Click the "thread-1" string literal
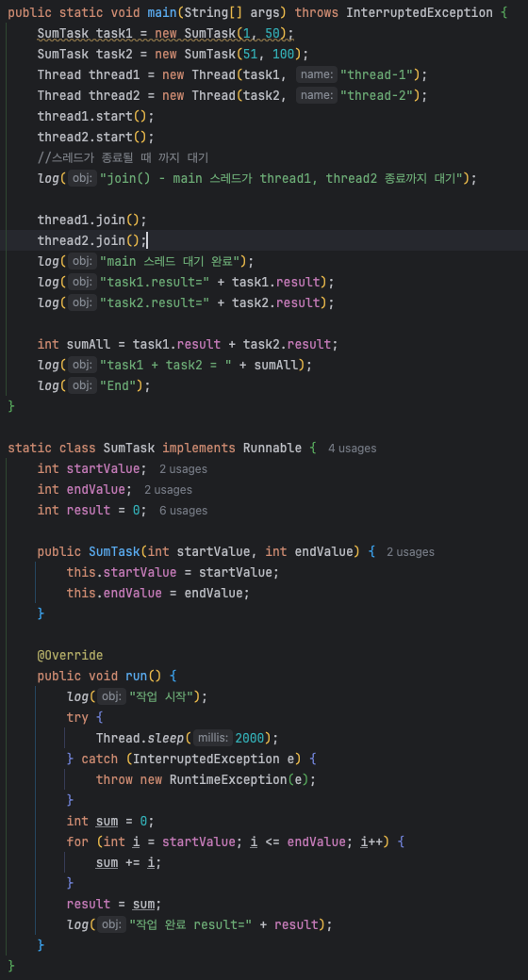 pos(377,74)
